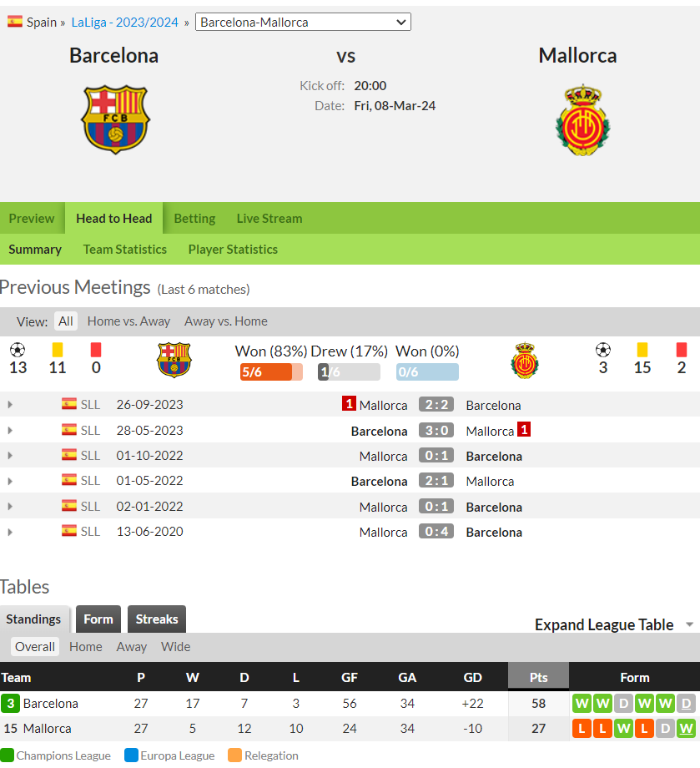Click the large Mallorca crest logo

[x=582, y=120]
